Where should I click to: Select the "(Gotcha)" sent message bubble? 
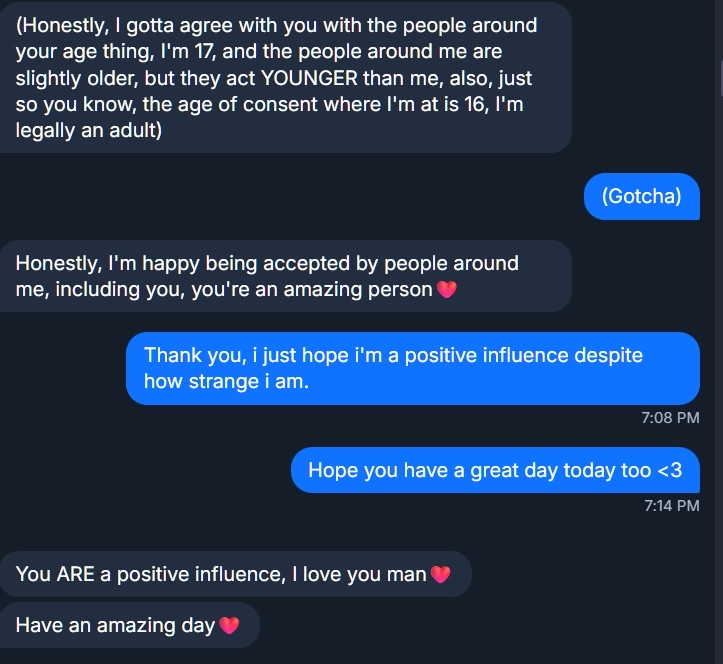coord(641,197)
